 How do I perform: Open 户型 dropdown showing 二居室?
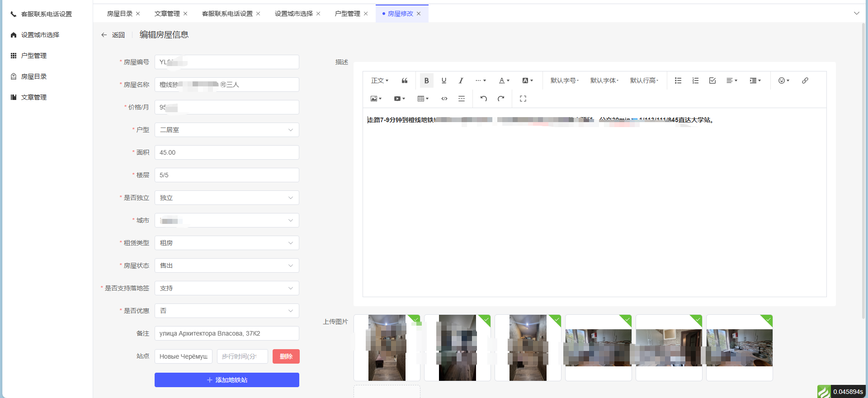point(227,130)
